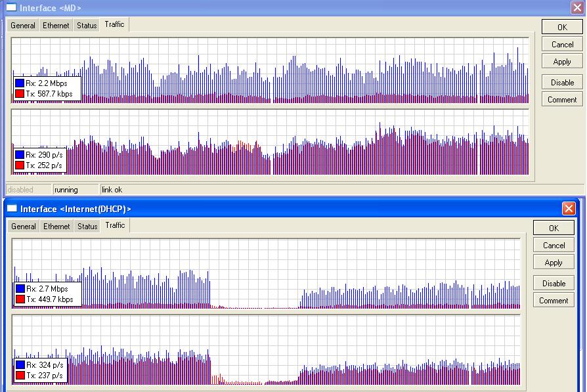This screenshot has height=392, width=587.
Task: Open Status tab in MD window
Action: pyautogui.click(x=87, y=26)
